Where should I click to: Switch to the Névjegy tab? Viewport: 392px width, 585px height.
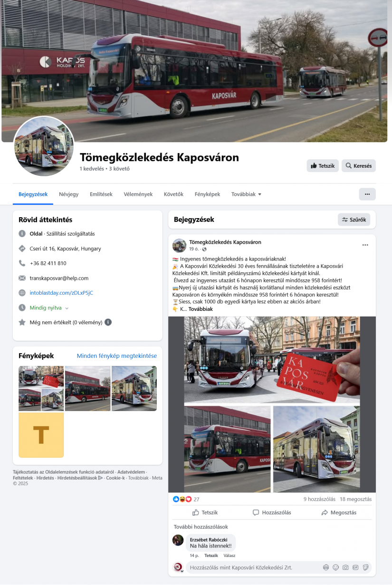pyautogui.click(x=69, y=194)
